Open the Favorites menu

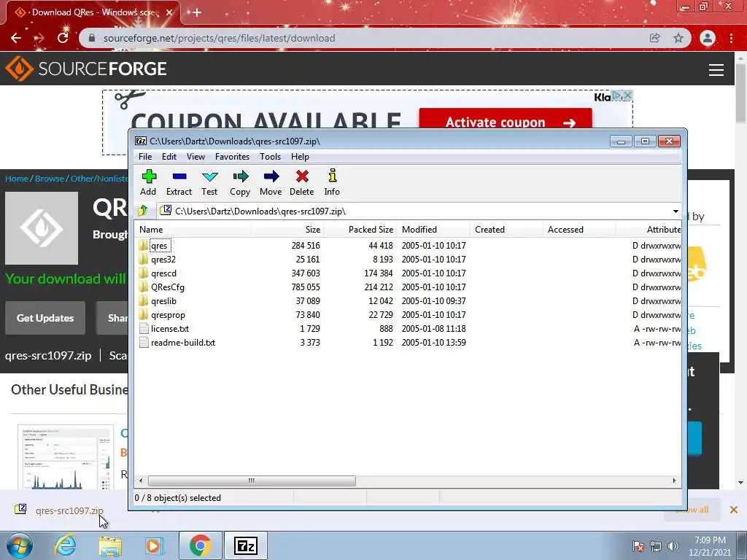pos(233,157)
